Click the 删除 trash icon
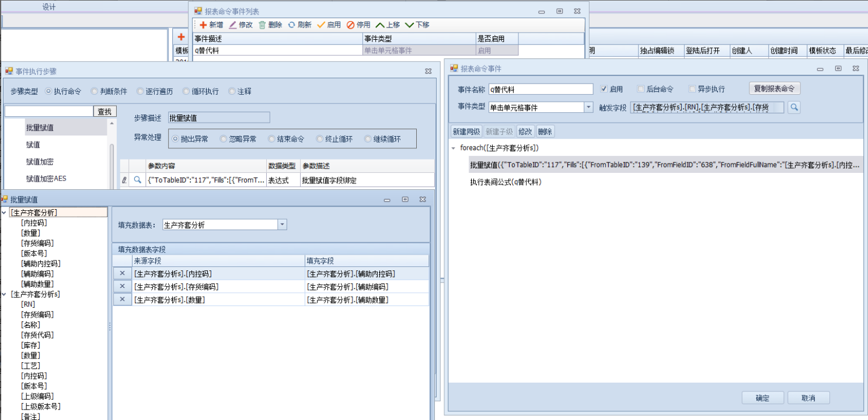The image size is (868, 420). click(263, 25)
